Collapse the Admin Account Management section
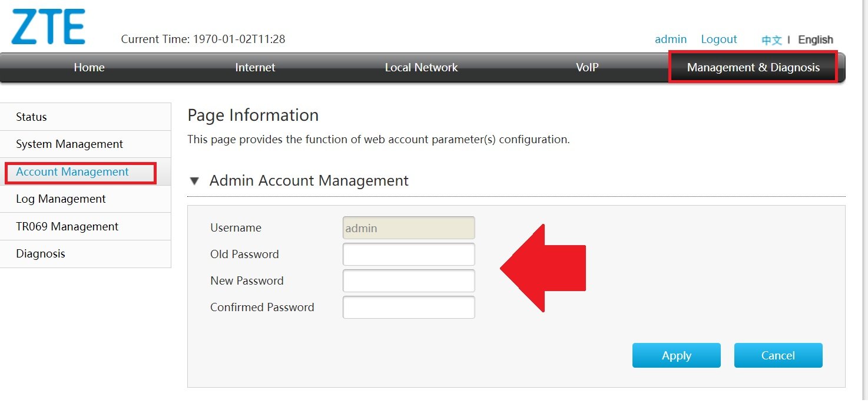Screen dimensions: 868x406 tap(194, 181)
